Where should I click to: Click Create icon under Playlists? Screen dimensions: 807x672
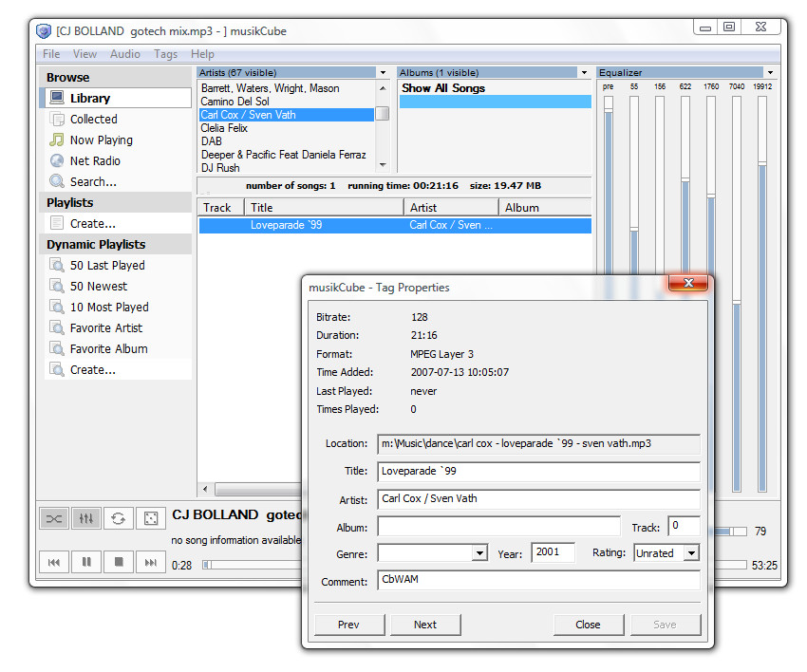[57, 223]
